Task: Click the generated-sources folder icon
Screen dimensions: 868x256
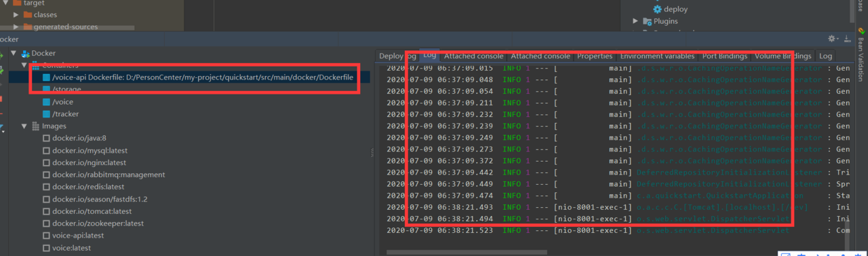Action: click(x=28, y=27)
